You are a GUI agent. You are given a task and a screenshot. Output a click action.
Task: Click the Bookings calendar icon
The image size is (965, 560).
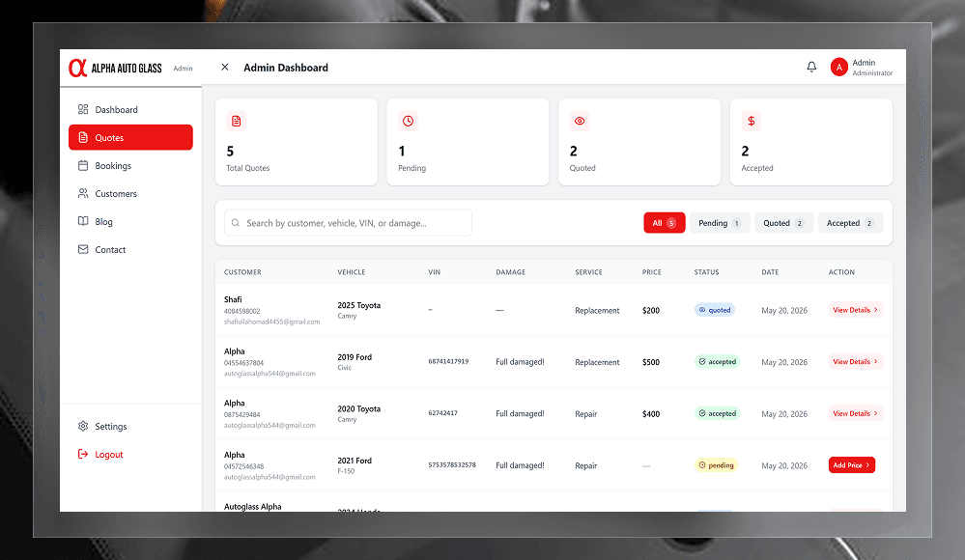coord(83,165)
